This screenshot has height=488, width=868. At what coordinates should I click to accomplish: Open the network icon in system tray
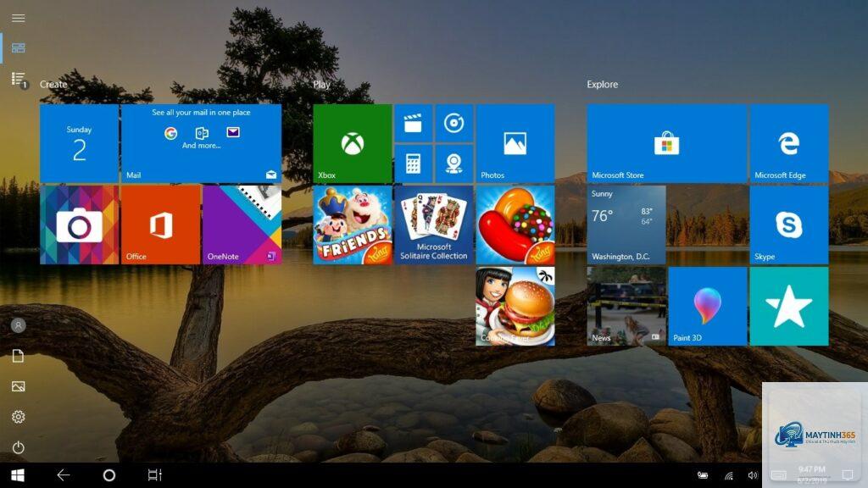tap(729, 475)
